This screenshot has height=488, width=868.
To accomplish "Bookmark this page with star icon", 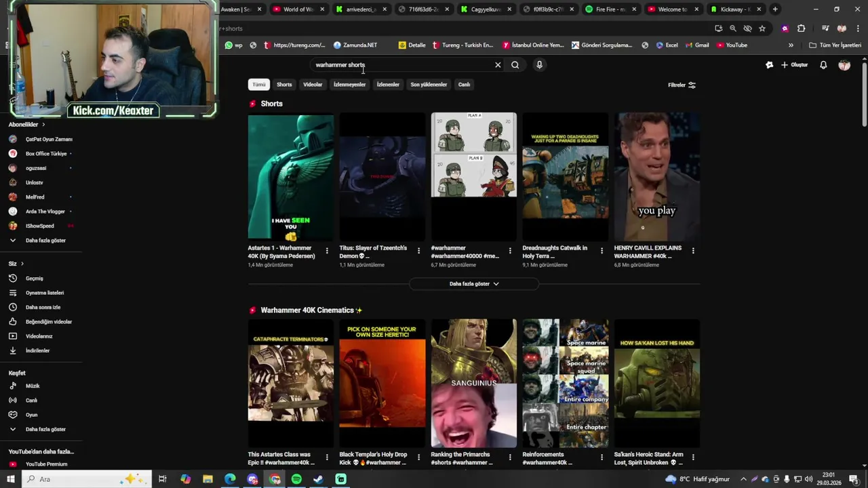I will pyautogui.click(x=762, y=28).
